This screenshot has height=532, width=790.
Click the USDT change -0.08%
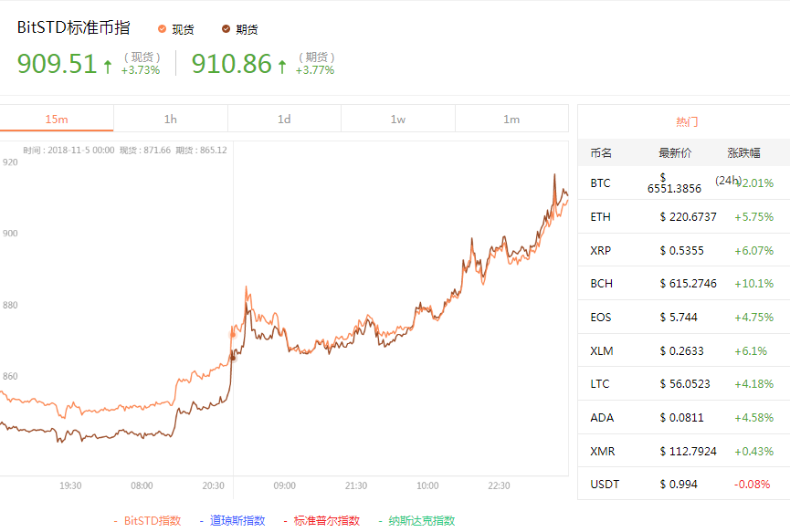click(752, 485)
